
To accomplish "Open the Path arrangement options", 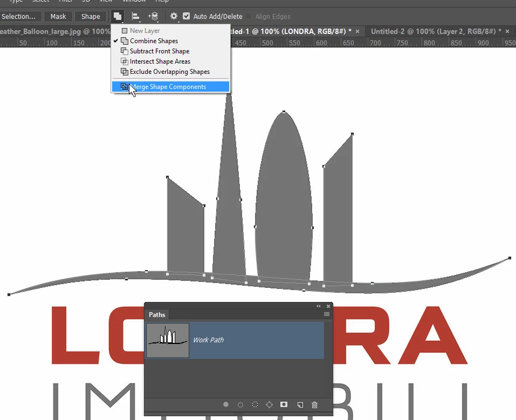I will 153,16.
